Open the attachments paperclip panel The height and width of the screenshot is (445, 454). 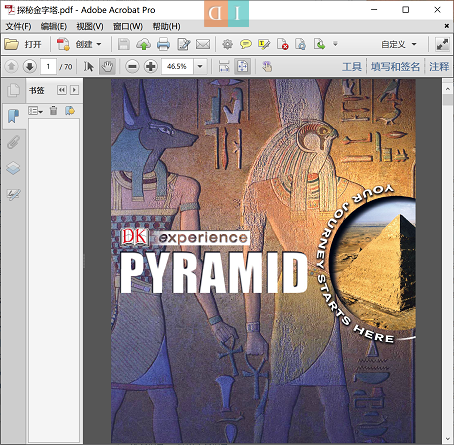coord(13,142)
